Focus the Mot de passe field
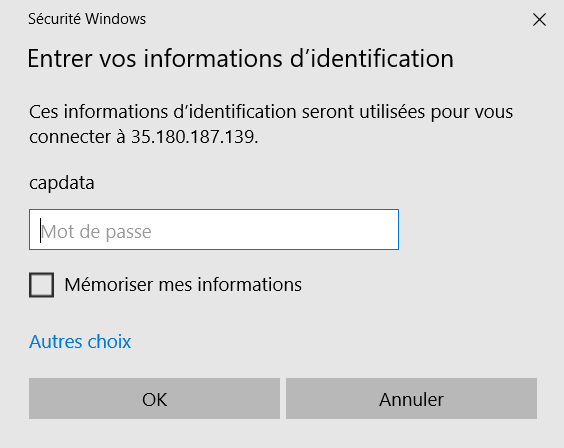Viewport: 564px width, 448px height. tap(214, 229)
